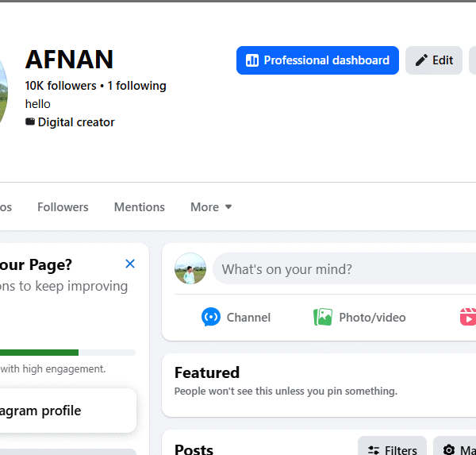Screen dimensions: 476x455
Task: Click the Posts section heading
Action: tap(194, 449)
